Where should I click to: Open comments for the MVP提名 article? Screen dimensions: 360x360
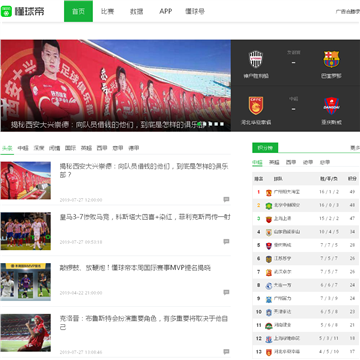pos(226,292)
